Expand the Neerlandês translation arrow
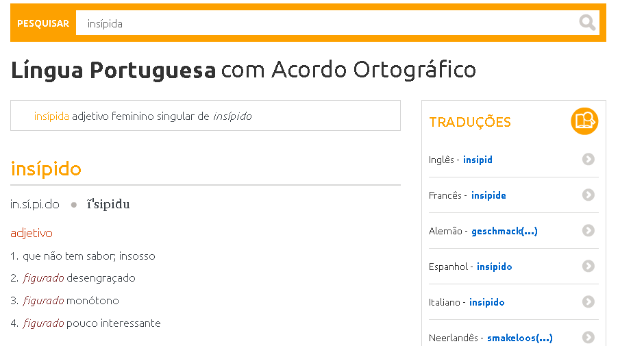Viewport: 644px width, 346px height. coord(588,337)
